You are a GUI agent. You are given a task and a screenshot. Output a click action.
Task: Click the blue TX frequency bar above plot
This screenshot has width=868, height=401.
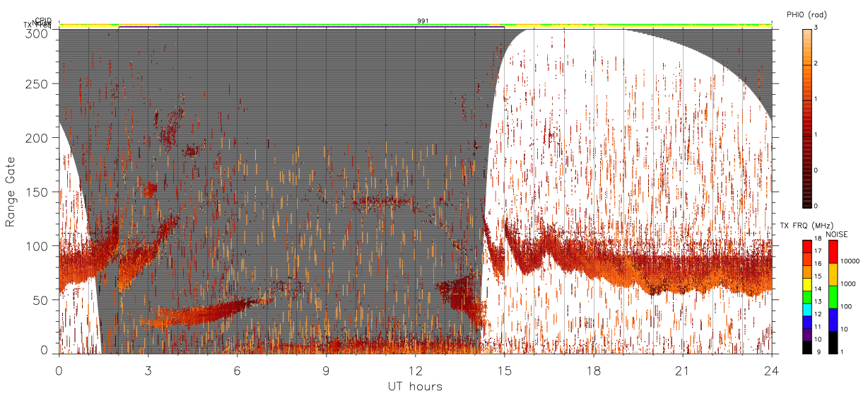pos(311,27)
